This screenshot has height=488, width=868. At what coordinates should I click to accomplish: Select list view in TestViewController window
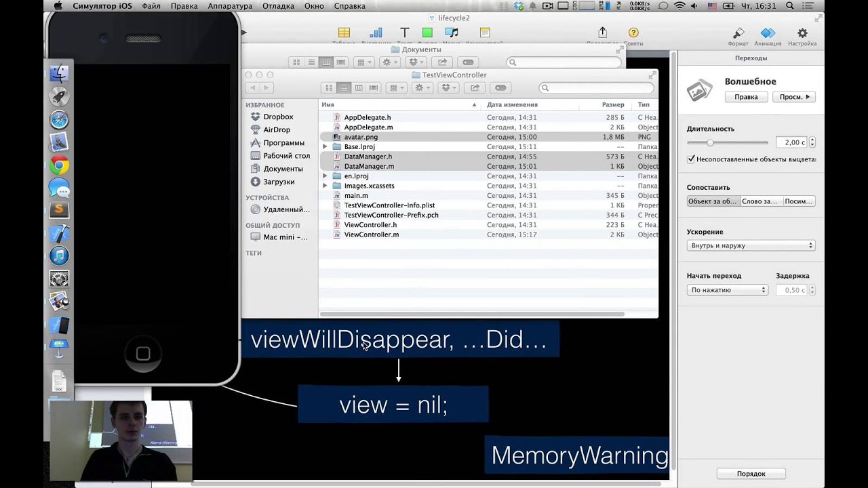344,87
